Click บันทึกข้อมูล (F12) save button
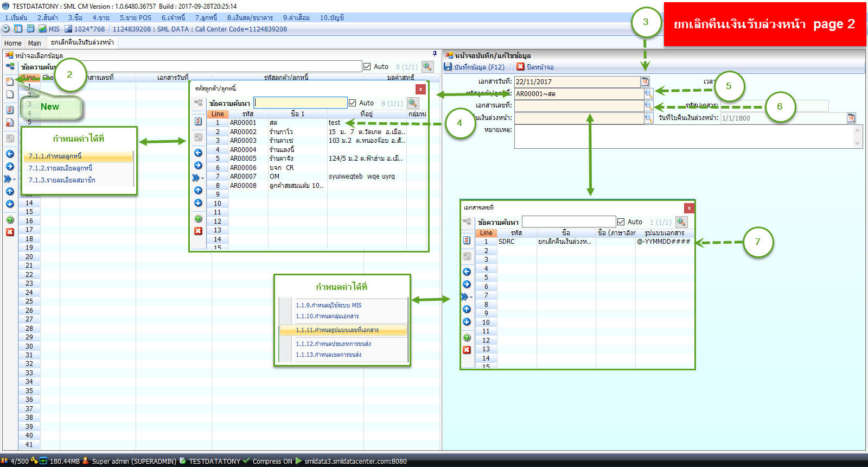This screenshot has height=467, width=868. pos(475,67)
